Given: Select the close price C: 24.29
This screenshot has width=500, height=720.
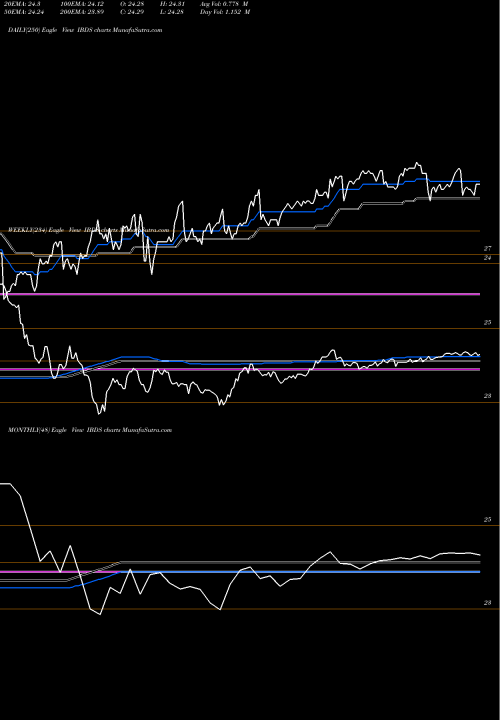Looking at the screenshot, I should [134, 12].
